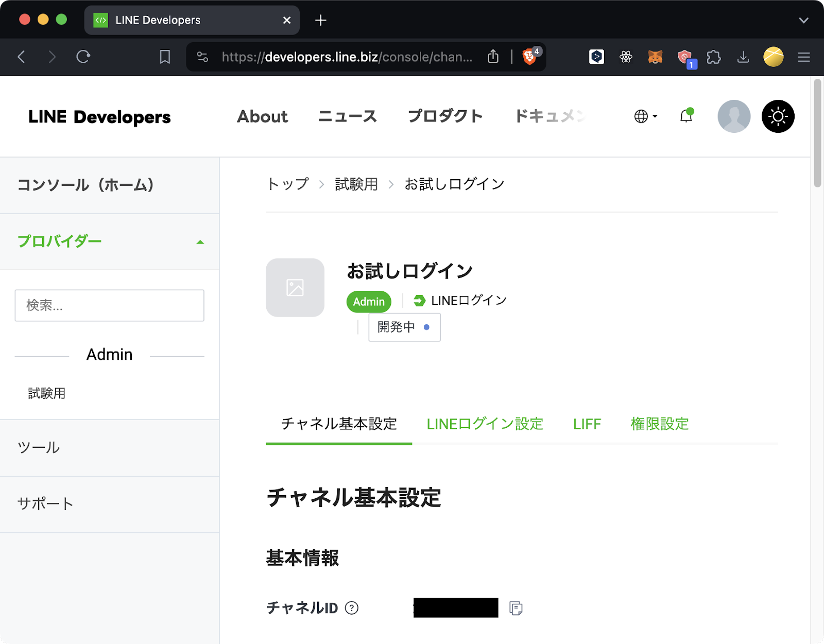Open the language globe dropdown
Image resolution: width=824 pixels, height=644 pixels.
646,116
